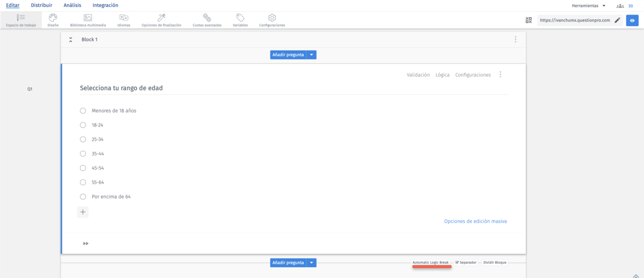Click the QR code icon
Screen dimensions: 644x278
529,20
